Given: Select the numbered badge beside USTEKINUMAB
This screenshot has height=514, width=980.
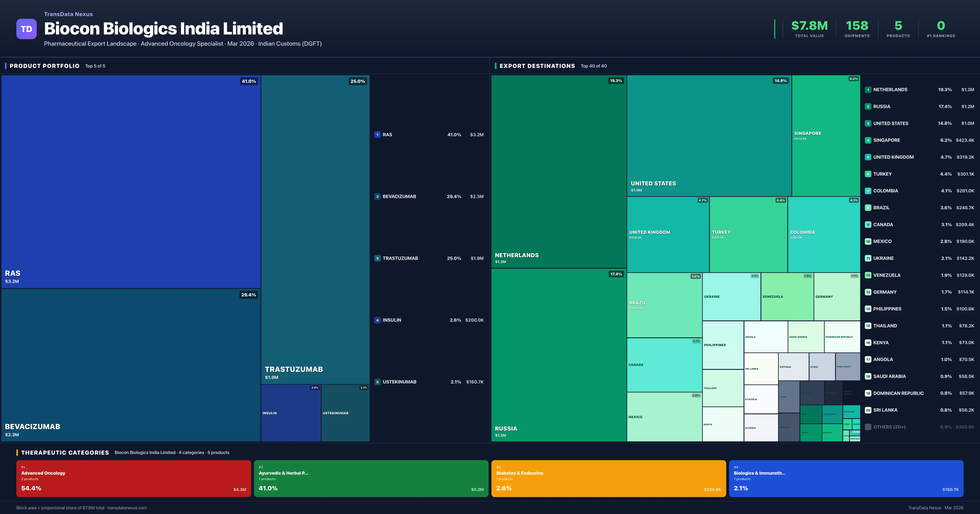Looking at the screenshot, I should (377, 382).
